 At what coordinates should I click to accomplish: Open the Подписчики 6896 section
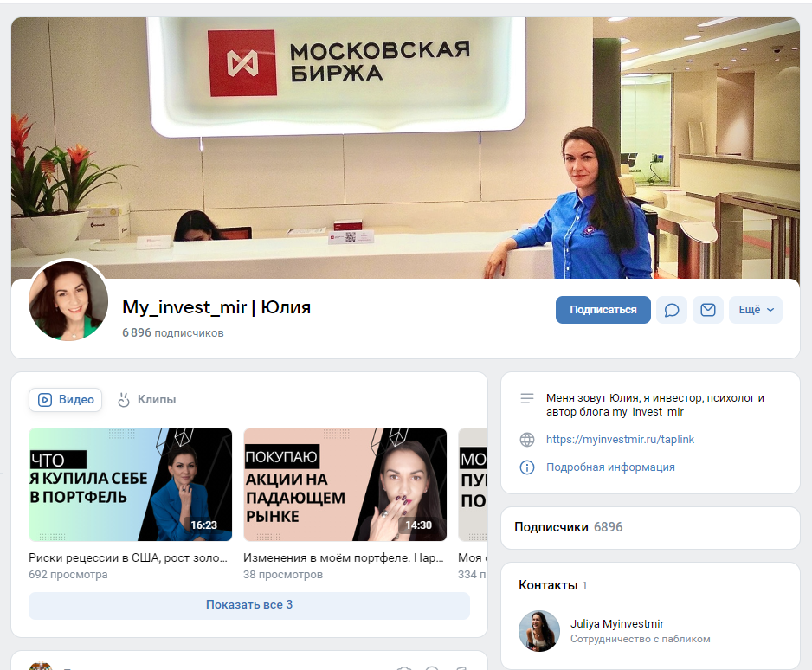click(650, 528)
